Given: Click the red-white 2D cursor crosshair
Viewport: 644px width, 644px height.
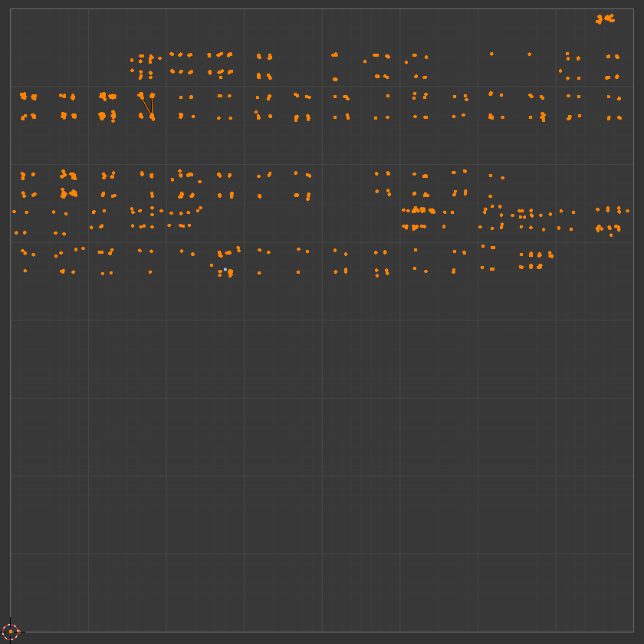Looking at the screenshot, I should click(x=10, y=632).
